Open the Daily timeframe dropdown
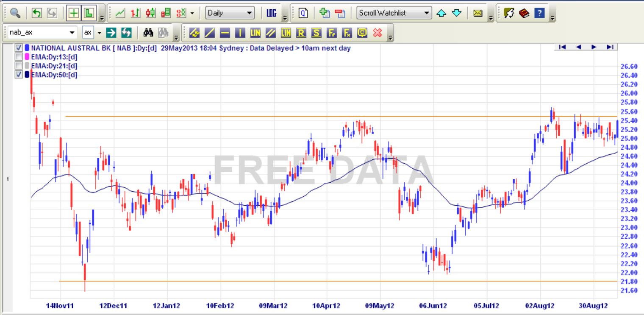This screenshot has width=644, height=315. point(230,13)
